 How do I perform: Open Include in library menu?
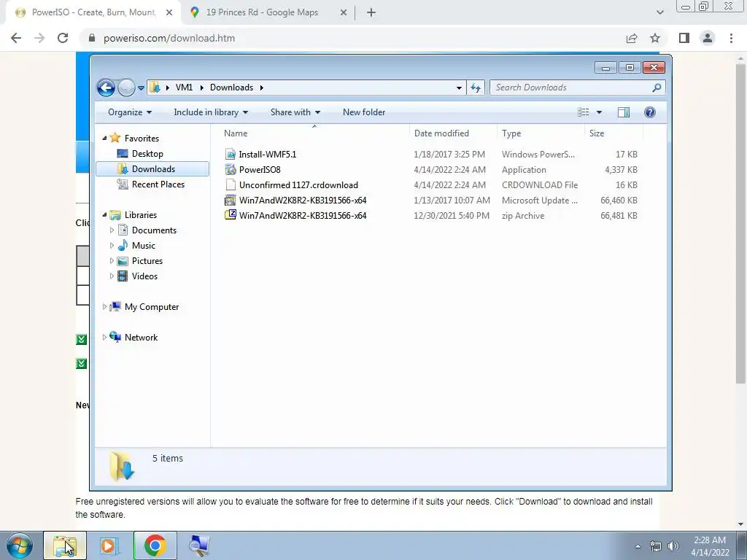[211, 112]
